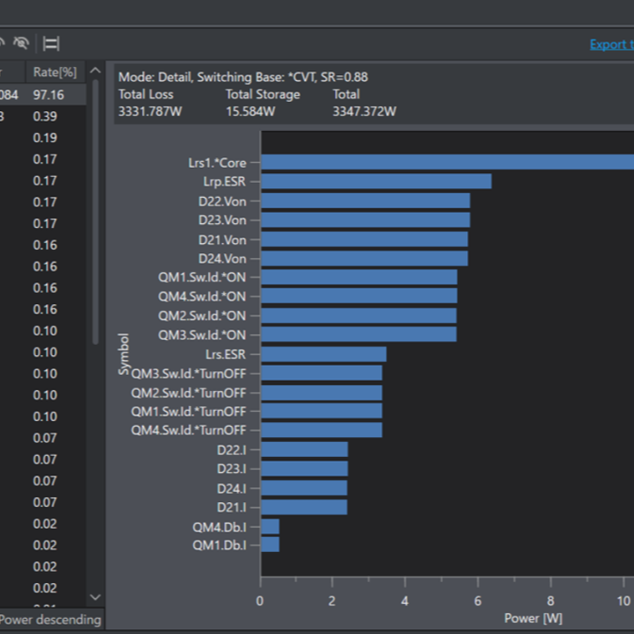Select the table row with rate 0.39
The width and height of the screenshot is (634, 634).
click(x=45, y=116)
